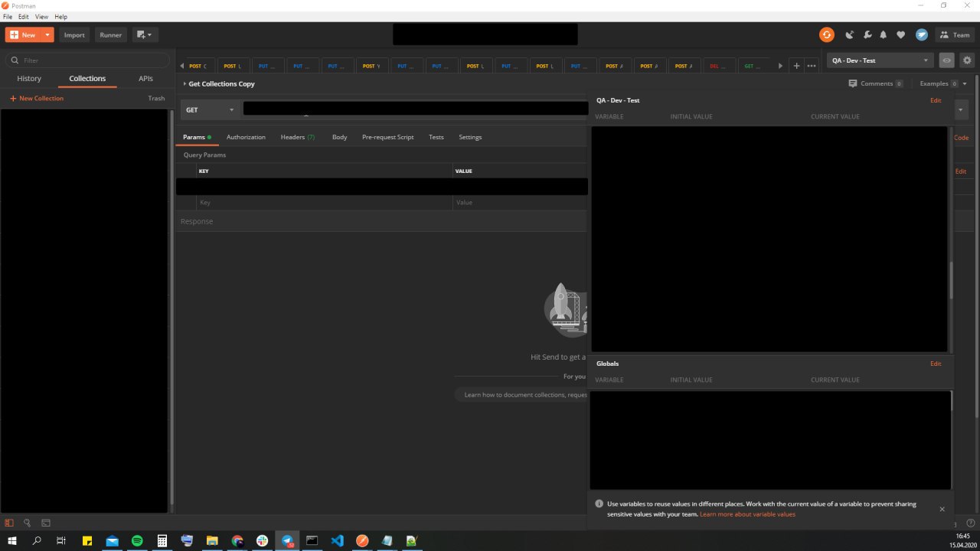Open the QA - Dev - Test environment dropdown
Viewport: 980px width, 551px height.
(880, 60)
